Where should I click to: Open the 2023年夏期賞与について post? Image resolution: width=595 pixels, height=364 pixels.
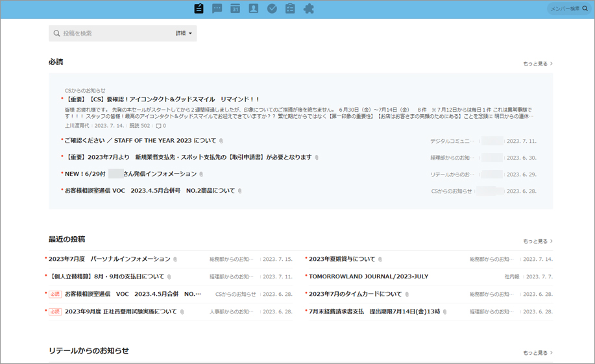[x=342, y=259]
